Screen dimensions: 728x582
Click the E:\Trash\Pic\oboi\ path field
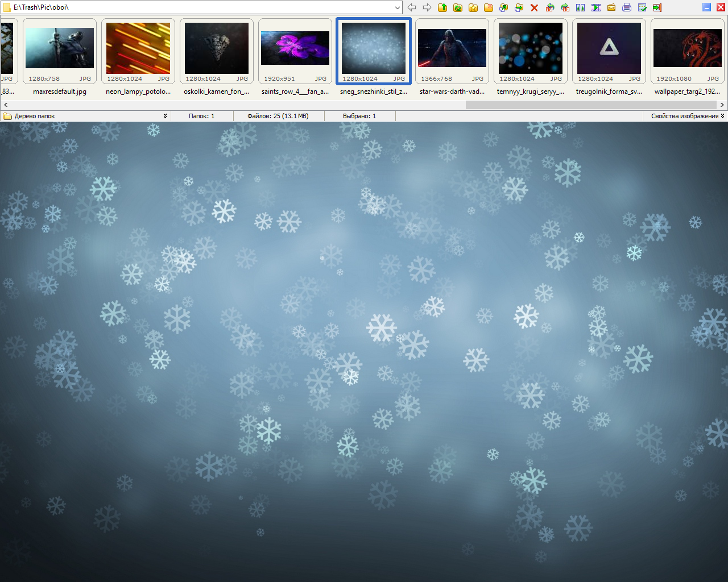202,7
